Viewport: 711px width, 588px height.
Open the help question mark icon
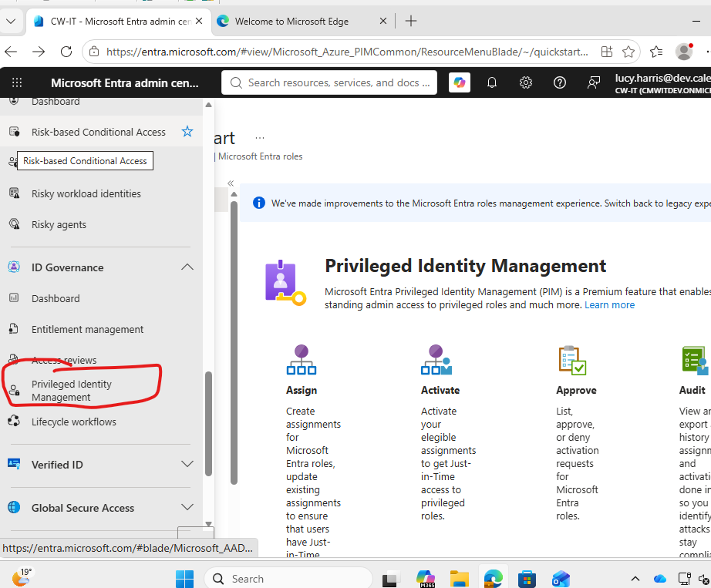tap(560, 82)
